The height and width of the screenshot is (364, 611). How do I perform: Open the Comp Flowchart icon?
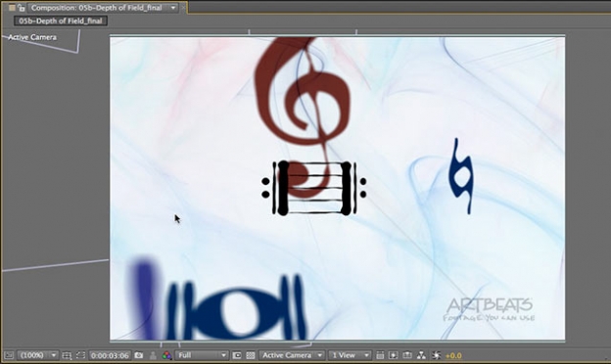click(421, 355)
